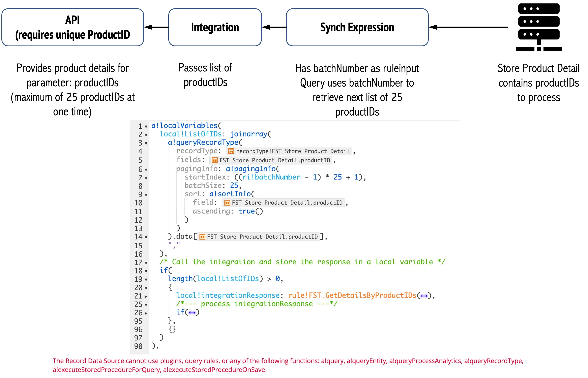Collapse fold arrow at line 1
The width and height of the screenshot is (588, 378).
click(x=146, y=127)
